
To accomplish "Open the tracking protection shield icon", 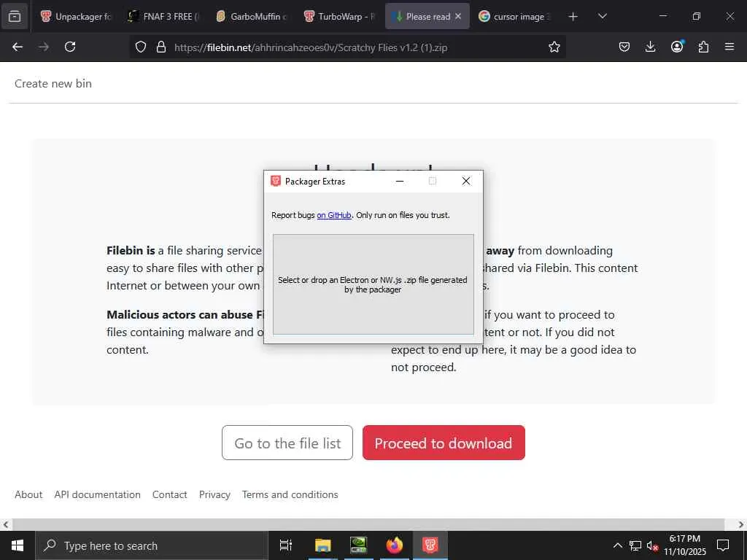I will pos(141,47).
